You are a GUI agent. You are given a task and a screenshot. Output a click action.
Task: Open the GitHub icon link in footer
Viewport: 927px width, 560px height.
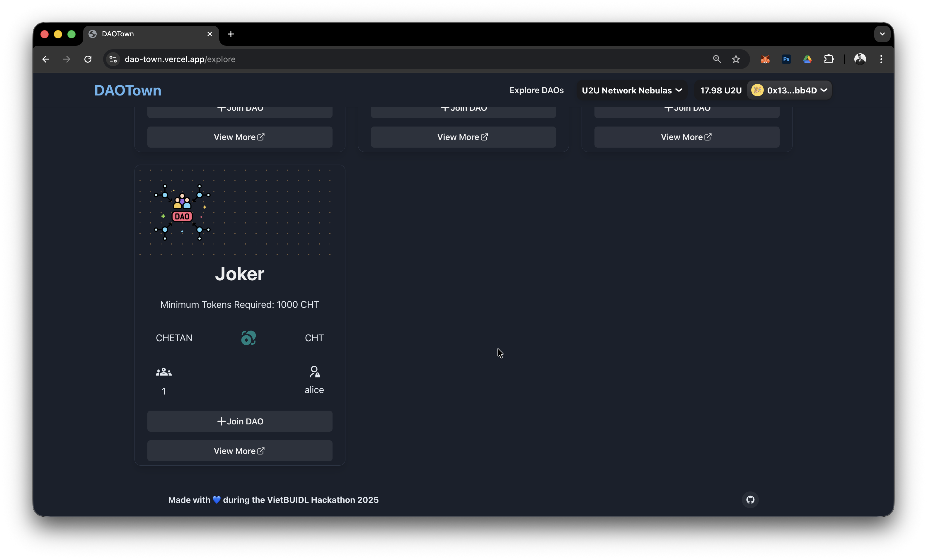click(750, 499)
